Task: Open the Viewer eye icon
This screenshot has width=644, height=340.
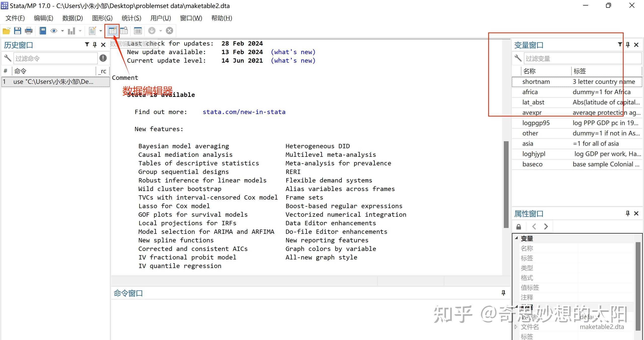Action: [x=54, y=31]
